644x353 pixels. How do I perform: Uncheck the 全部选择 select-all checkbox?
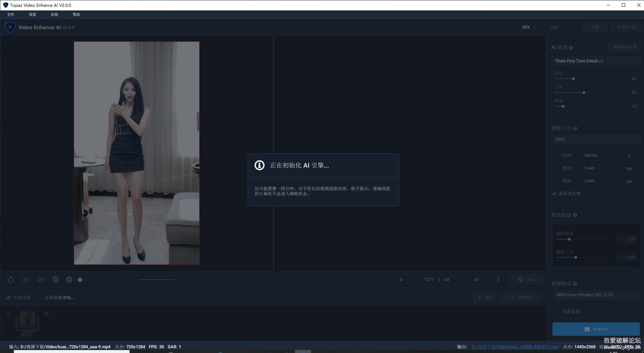pos(8,297)
